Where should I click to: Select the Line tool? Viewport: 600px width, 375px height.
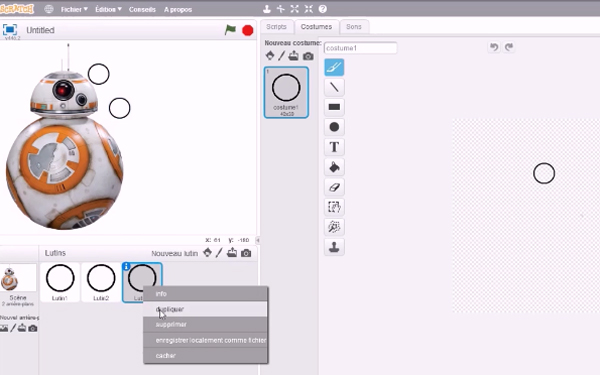click(x=334, y=87)
